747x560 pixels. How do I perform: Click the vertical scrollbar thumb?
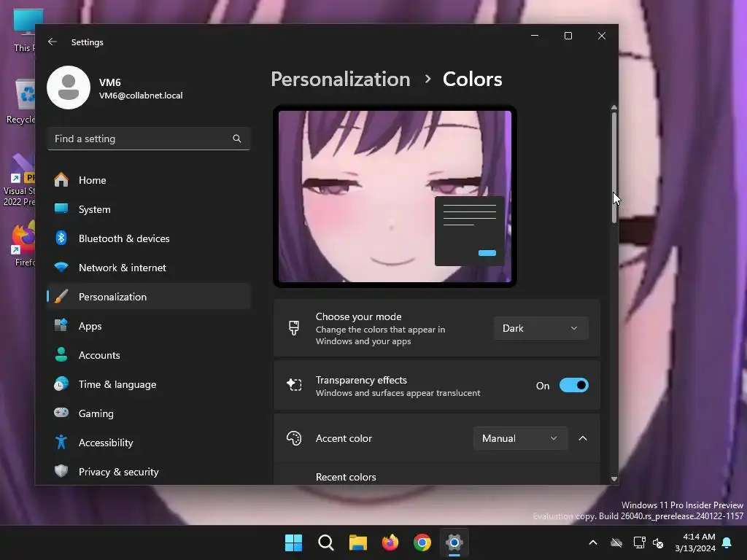click(x=614, y=167)
